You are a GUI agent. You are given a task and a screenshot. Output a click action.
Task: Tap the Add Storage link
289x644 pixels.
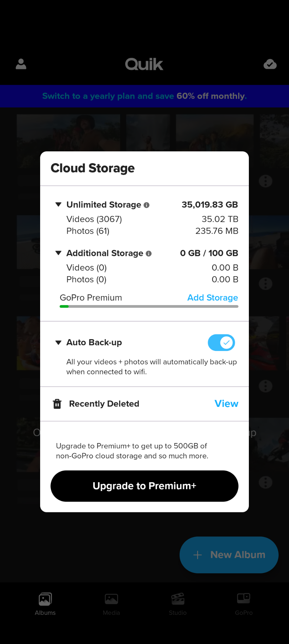click(212, 298)
